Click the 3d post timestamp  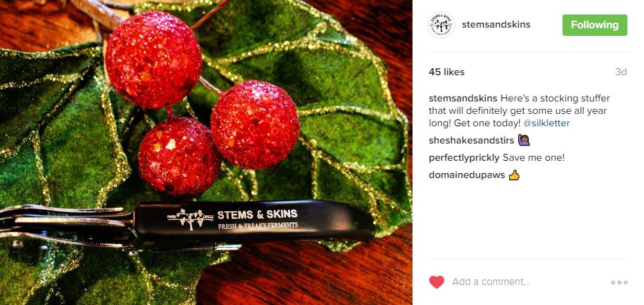pyautogui.click(x=621, y=72)
